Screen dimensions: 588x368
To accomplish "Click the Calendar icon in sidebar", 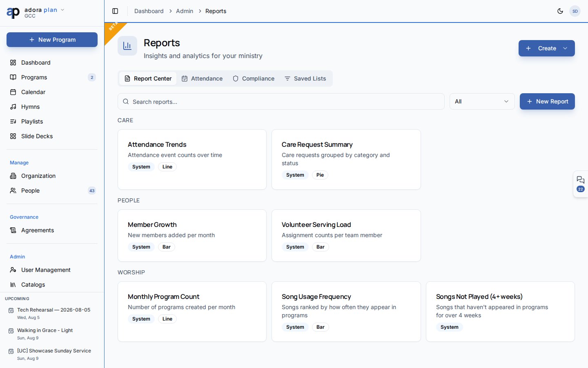I will (13, 92).
